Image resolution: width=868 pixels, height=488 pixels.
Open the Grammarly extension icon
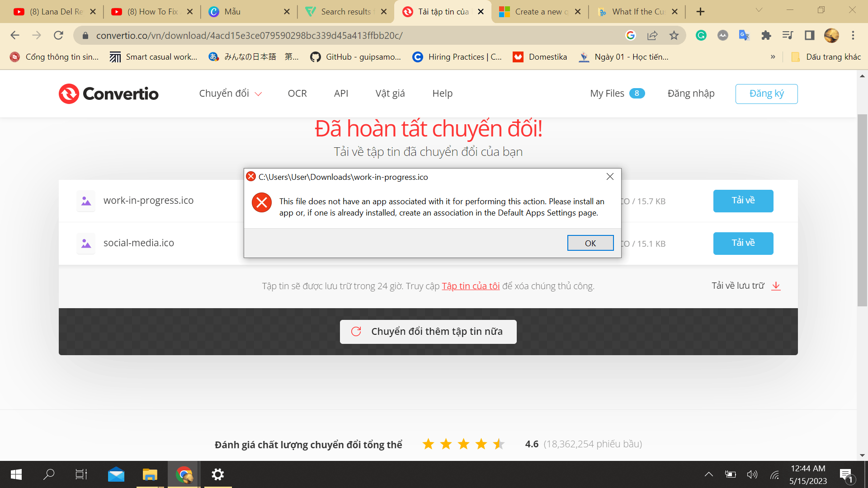click(701, 35)
